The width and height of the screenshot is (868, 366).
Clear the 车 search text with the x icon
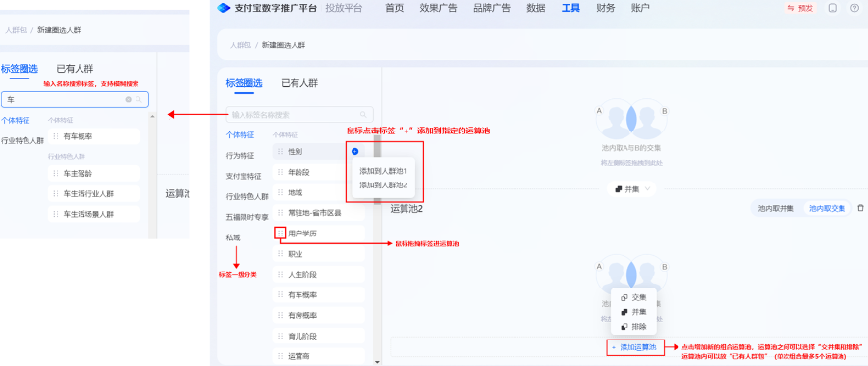click(x=129, y=99)
